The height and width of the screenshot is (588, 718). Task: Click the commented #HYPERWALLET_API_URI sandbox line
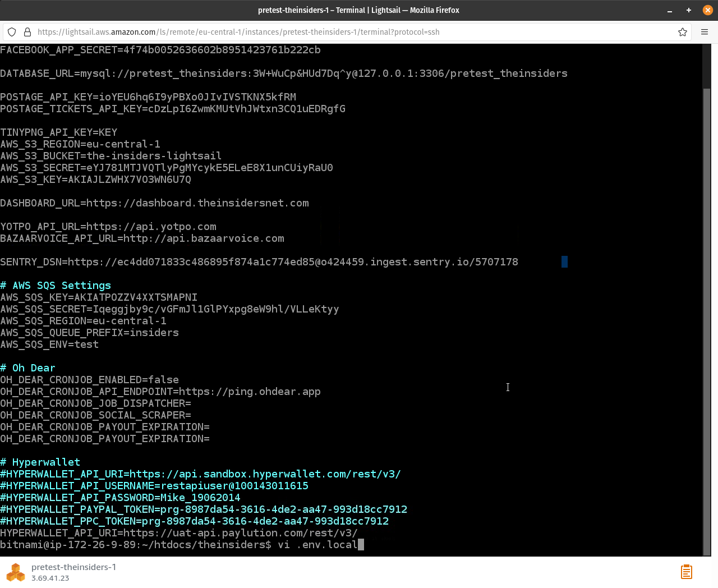tap(200, 474)
